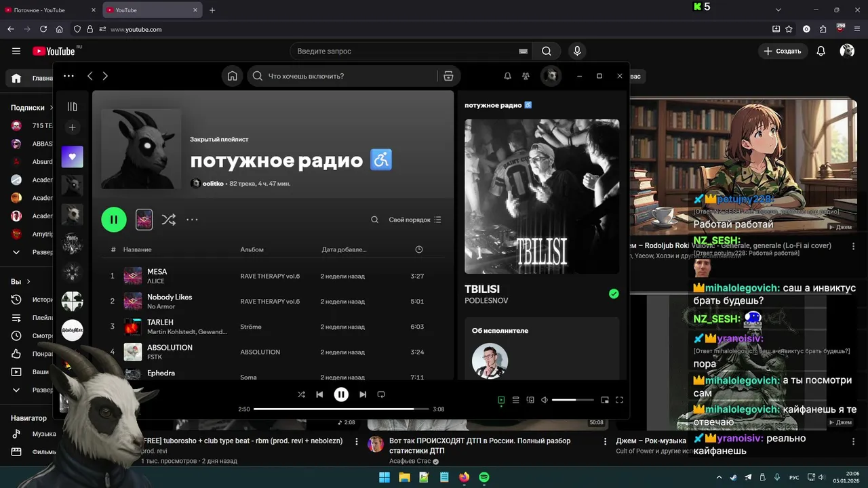The height and width of the screenshot is (488, 868).
Task: Select the track 'MESA' by ΛLICE
Action: pos(157,271)
